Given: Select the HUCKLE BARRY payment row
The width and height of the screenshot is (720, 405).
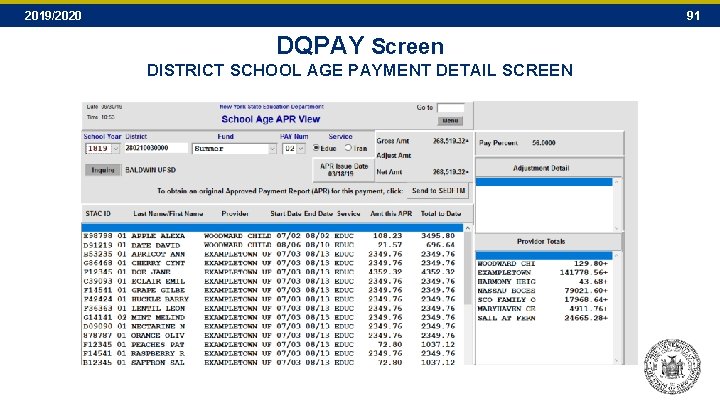Looking at the screenshot, I should click(x=270, y=299).
